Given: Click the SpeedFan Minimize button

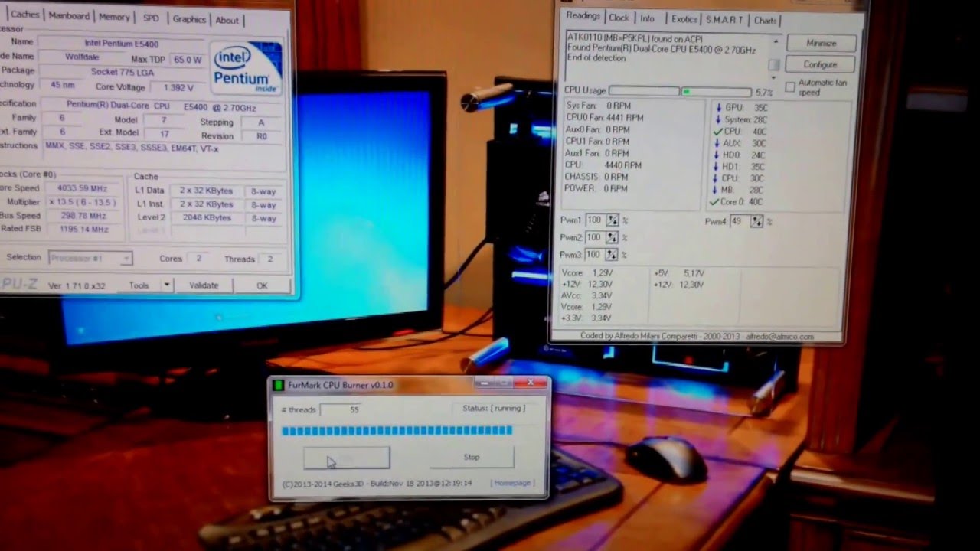Looking at the screenshot, I should 821,43.
